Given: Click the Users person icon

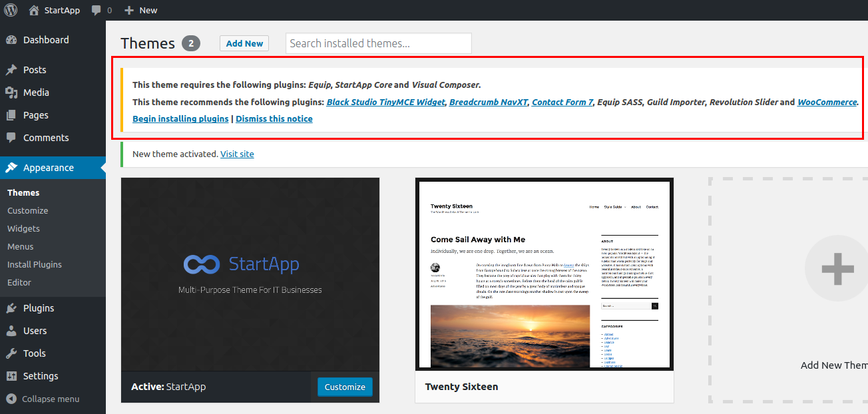Looking at the screenshot, I should tap(11, 331).
